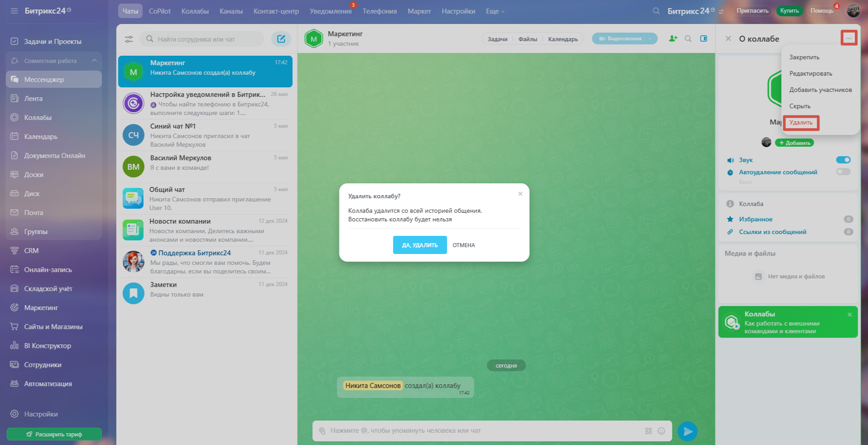Viewport: 868px width, 445px height.
Task: Switch to the CoPilot tab
Action: click(x=159, y=11)
